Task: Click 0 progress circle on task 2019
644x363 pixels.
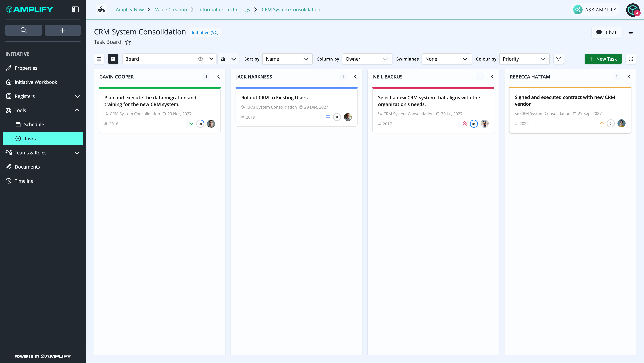Action: point(337,117)
